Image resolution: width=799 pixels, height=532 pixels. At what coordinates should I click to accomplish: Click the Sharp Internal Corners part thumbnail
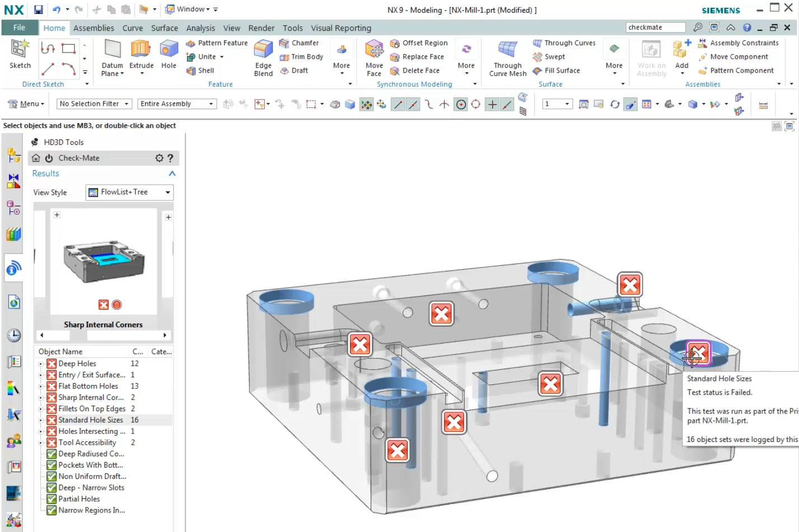104,262
